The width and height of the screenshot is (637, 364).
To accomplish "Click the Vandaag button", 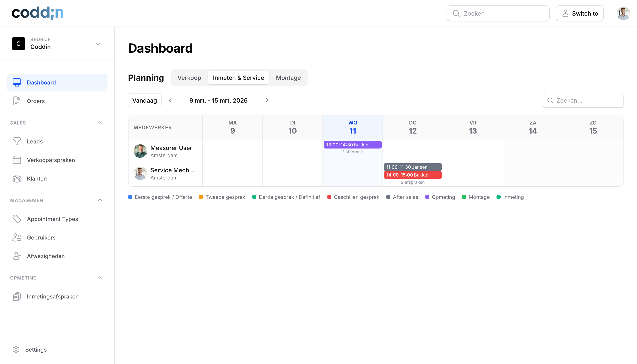I will point(145,100).
